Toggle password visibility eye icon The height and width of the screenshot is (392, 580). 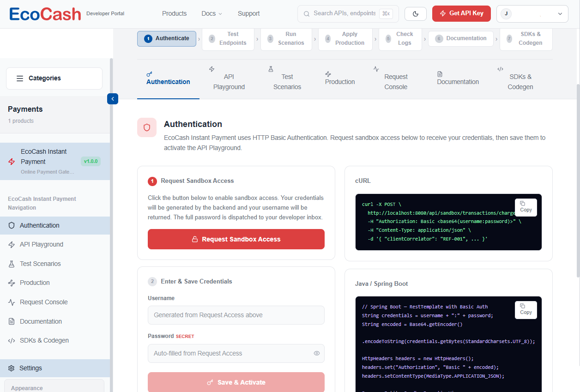(317, 353)
